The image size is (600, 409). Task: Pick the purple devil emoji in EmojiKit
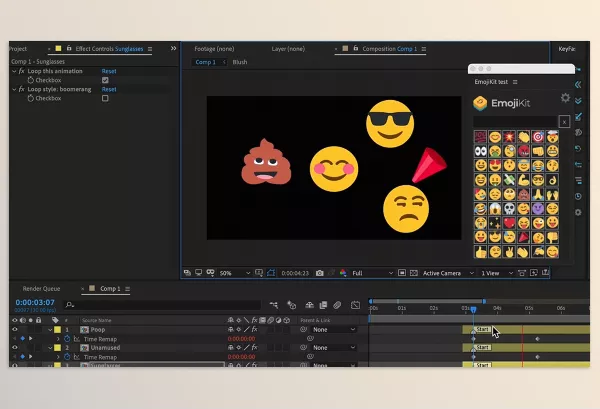[538, 209]
